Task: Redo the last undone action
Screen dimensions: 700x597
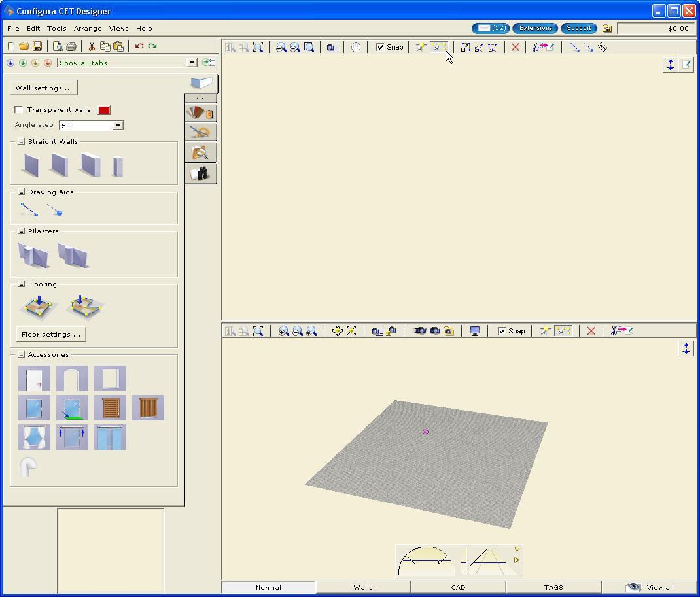Action: (x=152, y=46)
